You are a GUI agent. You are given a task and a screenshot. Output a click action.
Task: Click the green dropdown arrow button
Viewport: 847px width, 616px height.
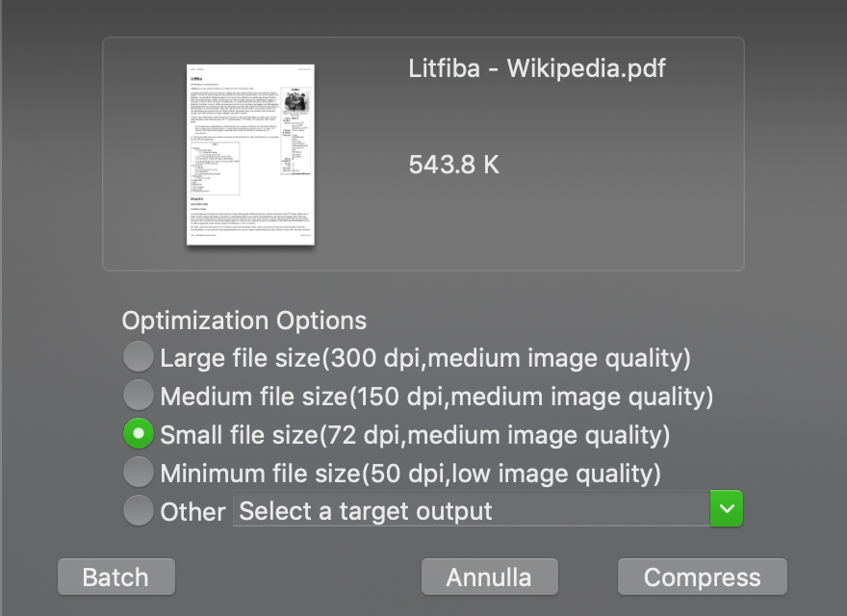(x=727, y=508)
